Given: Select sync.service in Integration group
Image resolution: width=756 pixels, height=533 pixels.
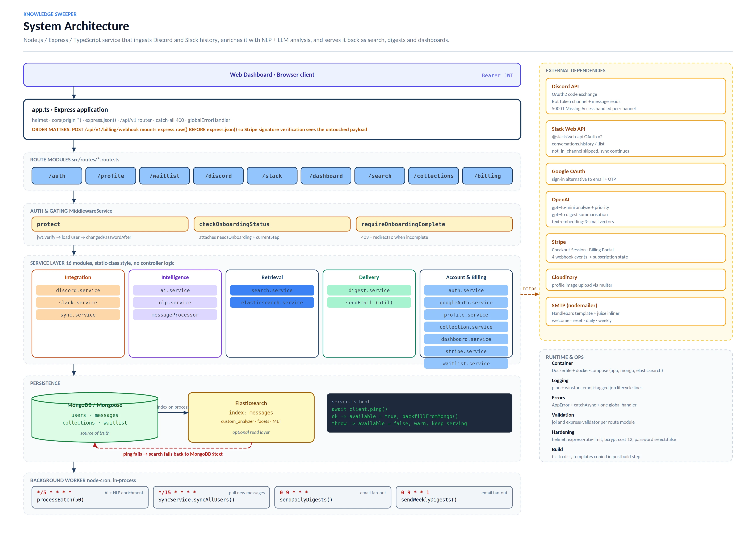Looking at the screenshot, I should pos(78,315).
